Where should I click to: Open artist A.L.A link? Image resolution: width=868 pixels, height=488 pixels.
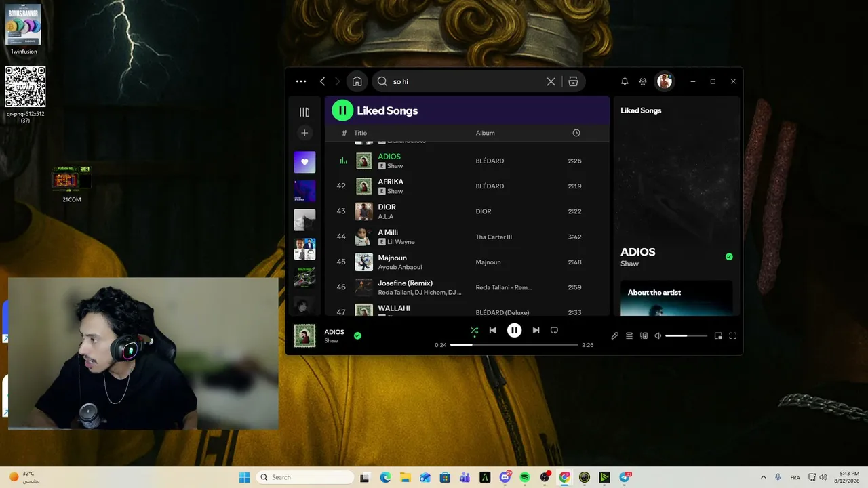point(386,216)
